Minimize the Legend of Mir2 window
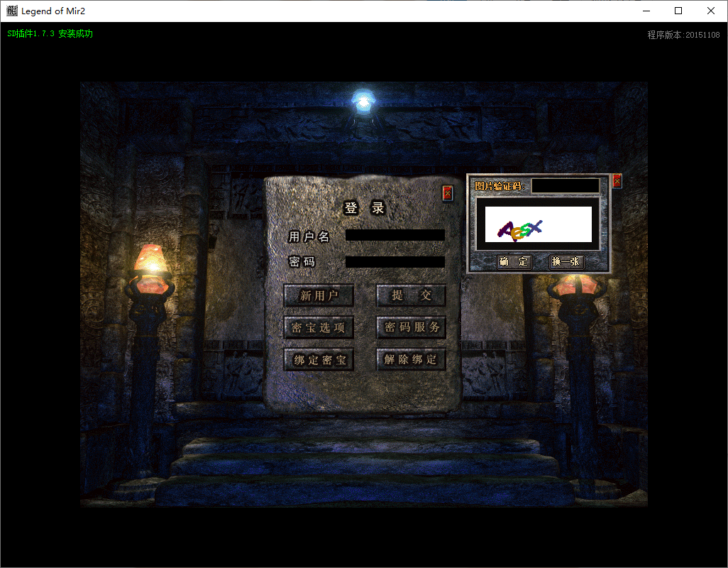This screenshot has height=568, width=728. tap(646, 11)
